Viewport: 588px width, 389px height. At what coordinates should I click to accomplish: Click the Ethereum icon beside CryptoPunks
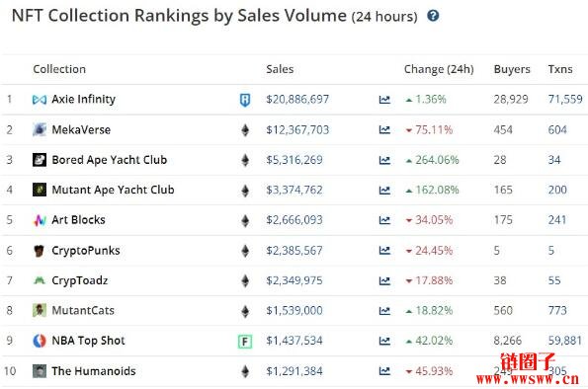(x=245, y=251)
